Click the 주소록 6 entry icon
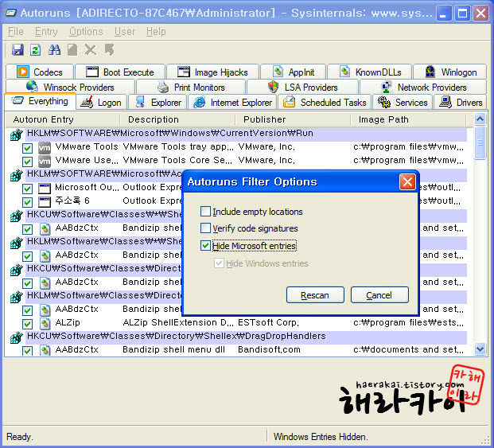494x448 pixels. [45, 202]
